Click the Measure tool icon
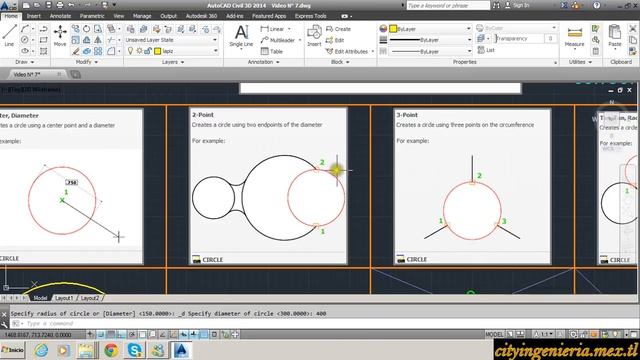Viewport: 640px width, 360px height. pos(575,36)
